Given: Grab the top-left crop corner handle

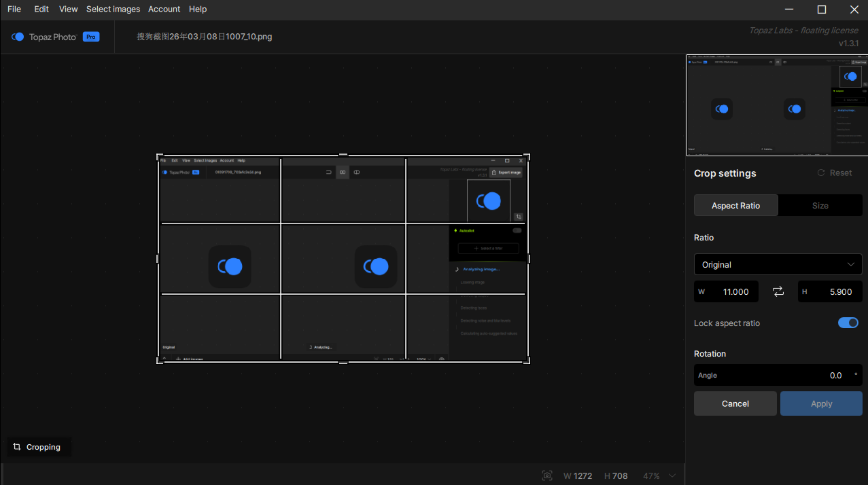Looking at the screenshot, I should pos(159,156).
